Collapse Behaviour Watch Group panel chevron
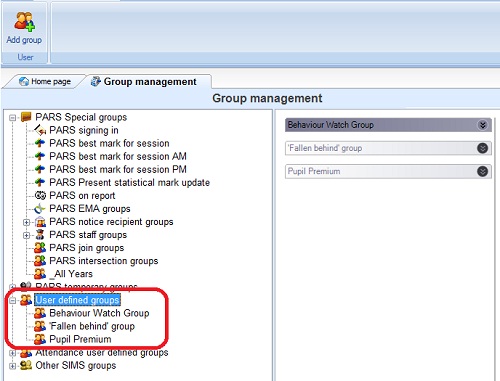This screenshot has width=500, height=381. point(482,125)
